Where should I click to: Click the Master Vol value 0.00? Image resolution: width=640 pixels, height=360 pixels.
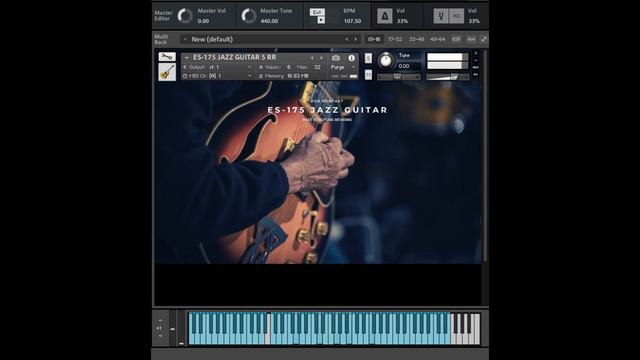click(203, 21)
